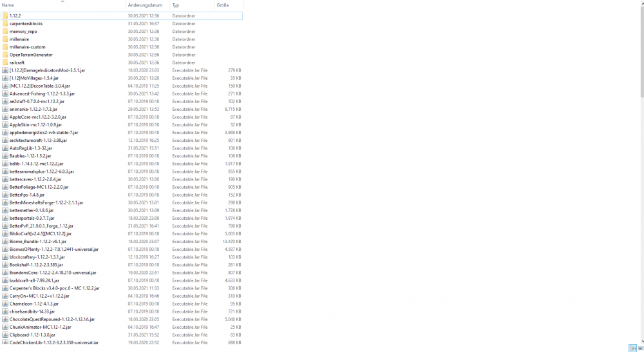Select file BiomesOPlenty universal jar
644x352 pixels.
pyautogui.click(x=54, y=249)
